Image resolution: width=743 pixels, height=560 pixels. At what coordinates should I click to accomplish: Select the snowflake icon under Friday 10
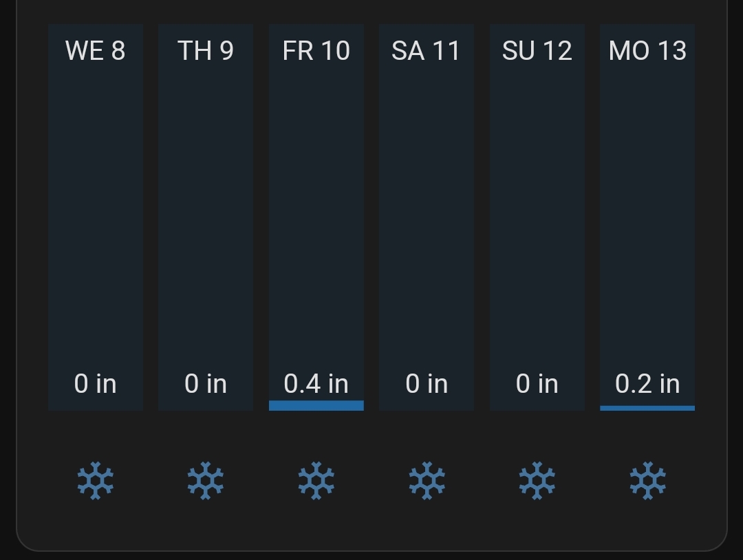pyautogui.click(x=316, y=480)
